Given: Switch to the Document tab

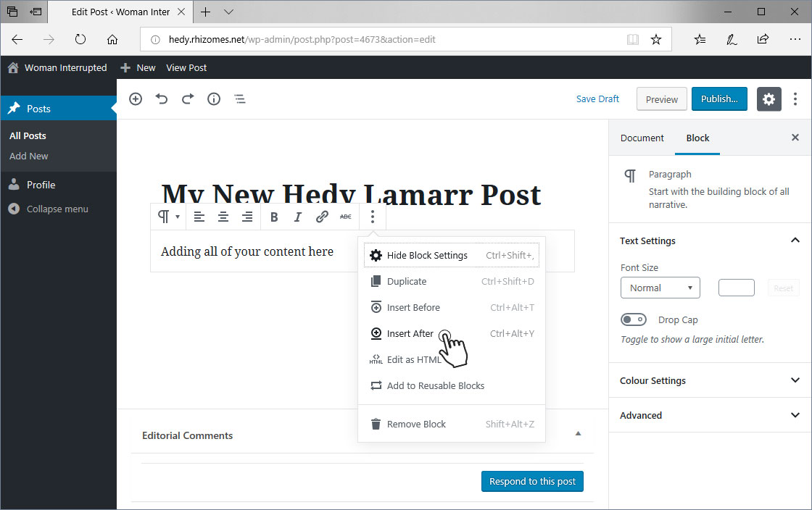Looking at the screenshot, I should (x=642, y=138).
